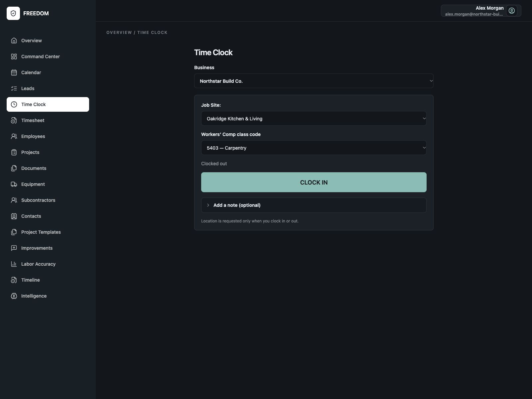The height and width of the screenshot is (399, 532).
Task: Click the Intelligence brain icon
Action: [14, 296]
